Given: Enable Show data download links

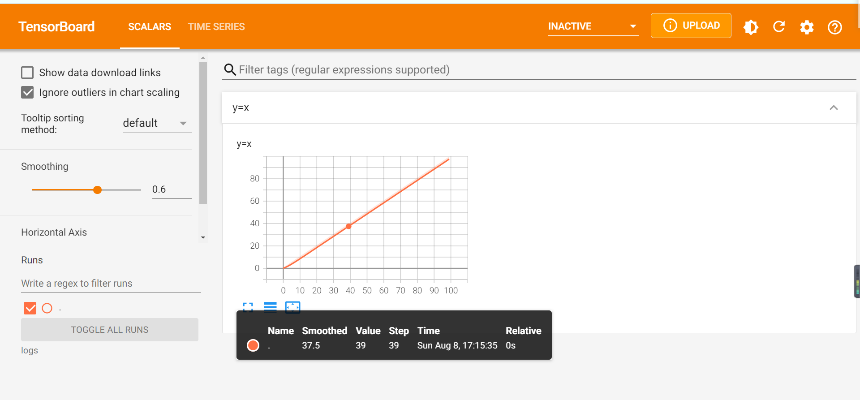Looking at the screenshot, I should [28, 73].
